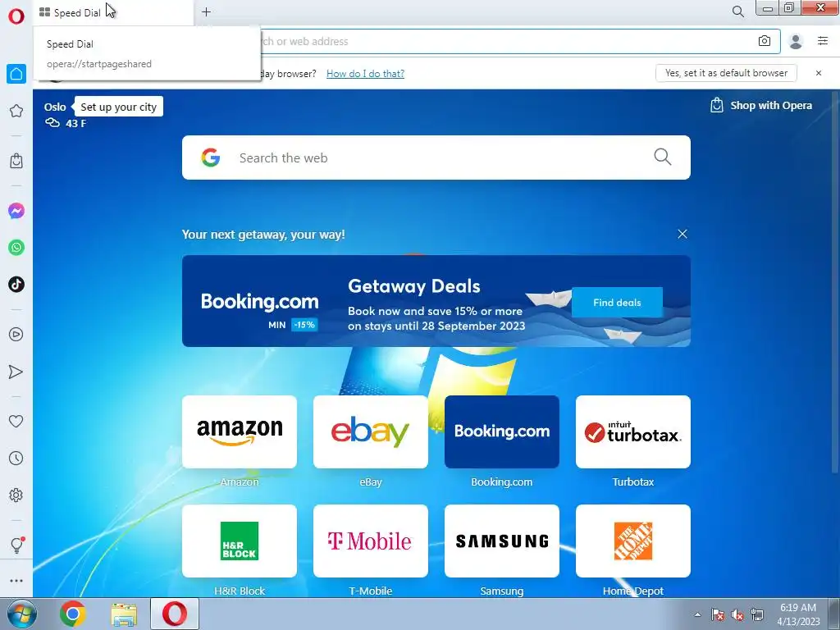Click the Booking.com Getaway Deals banner logo

point(260,302)
